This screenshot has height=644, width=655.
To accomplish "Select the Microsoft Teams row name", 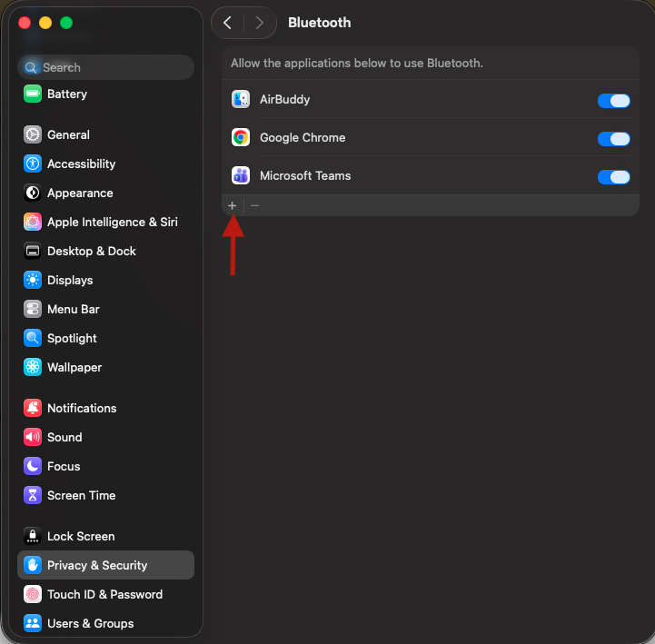I will pyautogui.click(x=305, y=175).
